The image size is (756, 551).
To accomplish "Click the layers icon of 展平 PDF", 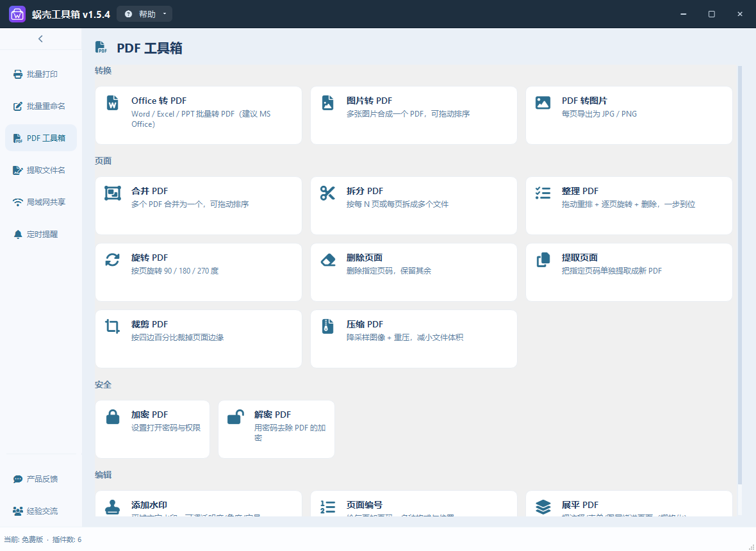I will (x=543, y=507).
